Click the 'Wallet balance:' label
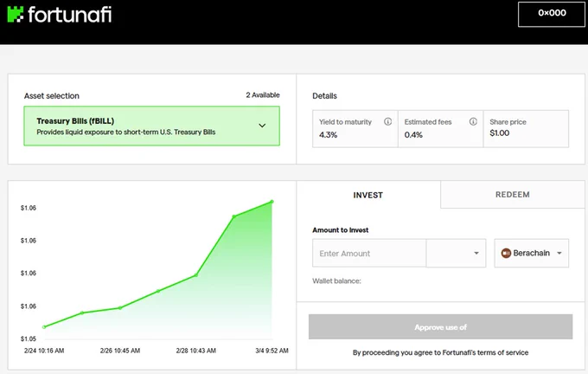588x374 pixels. click(336, 280)
